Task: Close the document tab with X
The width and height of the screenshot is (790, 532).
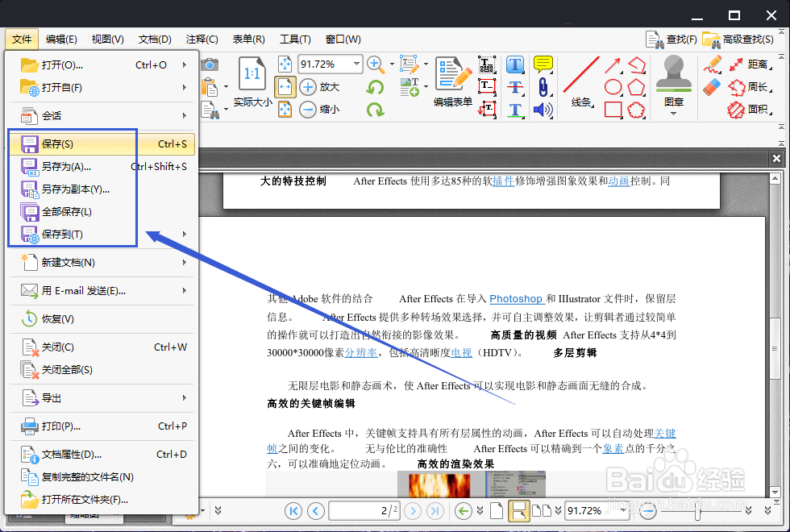Action: point(776,159)
